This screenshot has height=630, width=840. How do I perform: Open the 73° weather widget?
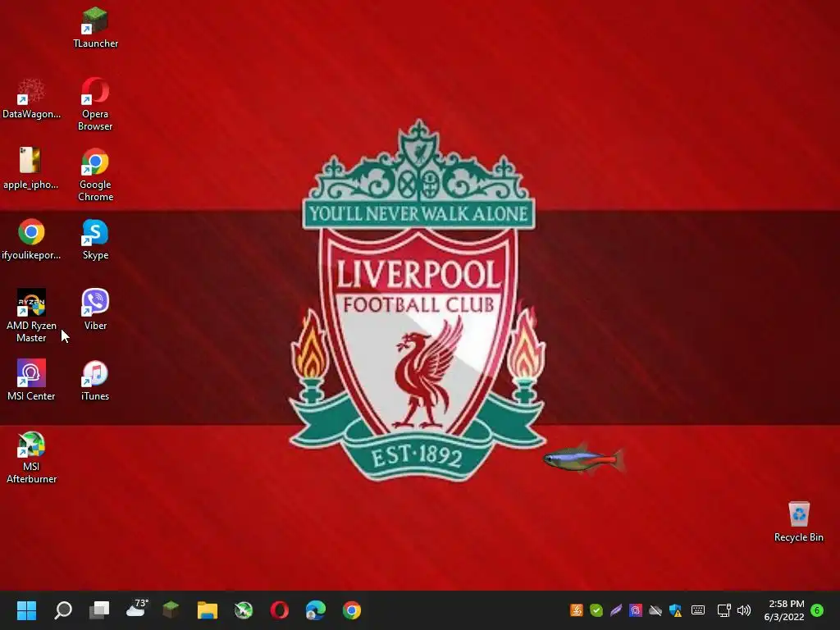pyautogui.click(x=137, y=609)
